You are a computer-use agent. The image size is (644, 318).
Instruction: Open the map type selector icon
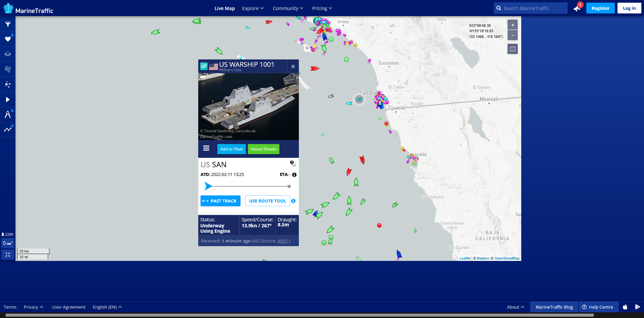tap(513, 49)
